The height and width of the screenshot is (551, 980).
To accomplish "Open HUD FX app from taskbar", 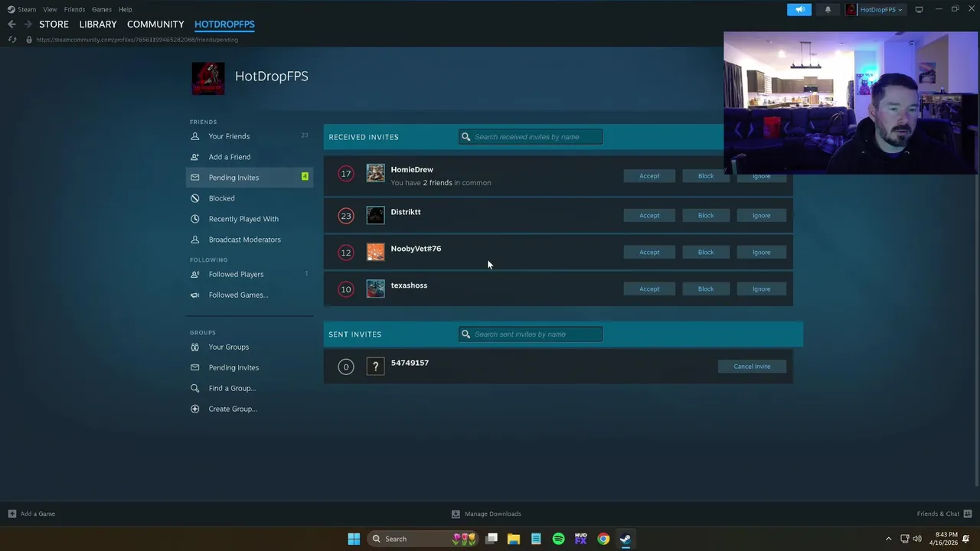I will 580,539.
